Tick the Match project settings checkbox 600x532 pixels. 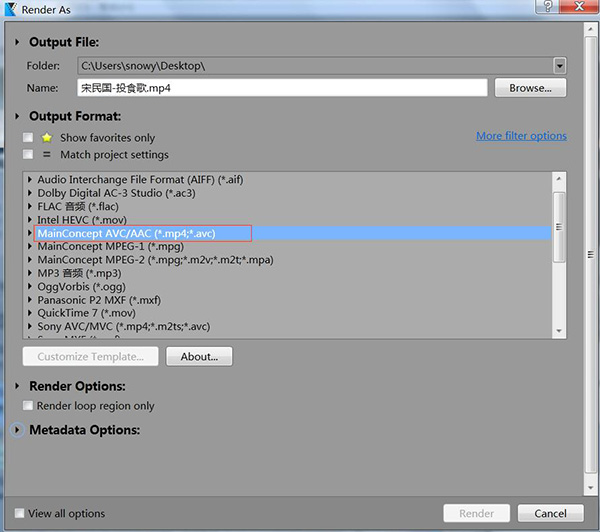[28, 155]
